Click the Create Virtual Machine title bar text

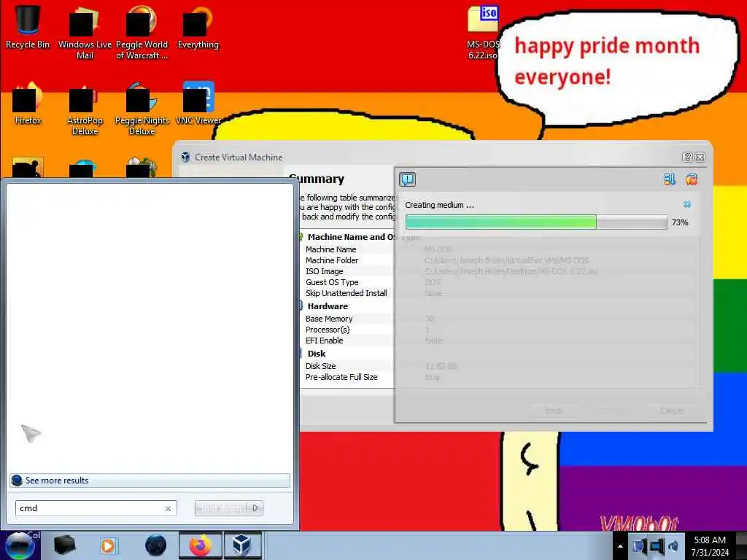pyautogui.click(x=239, y=157)
